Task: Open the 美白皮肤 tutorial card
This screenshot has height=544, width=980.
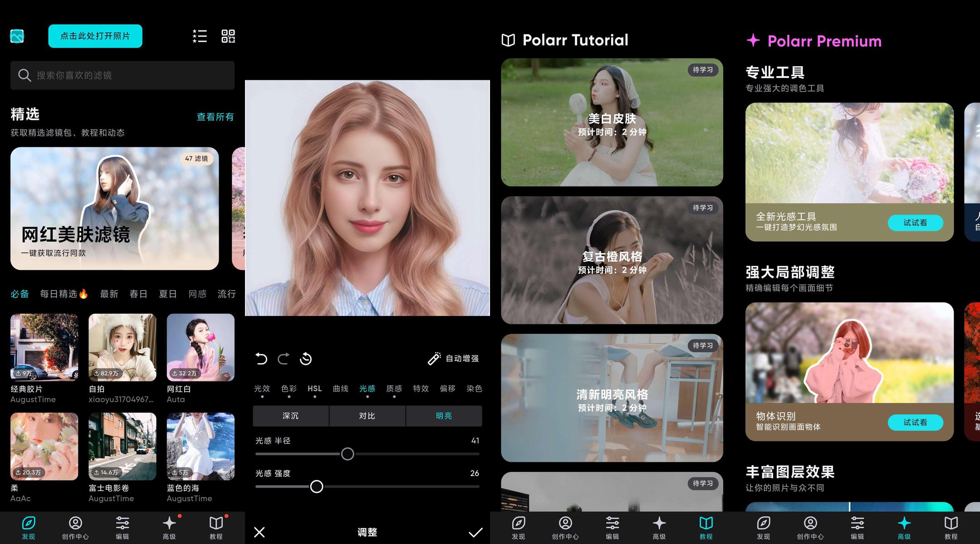Action: [x=612, y=122]
